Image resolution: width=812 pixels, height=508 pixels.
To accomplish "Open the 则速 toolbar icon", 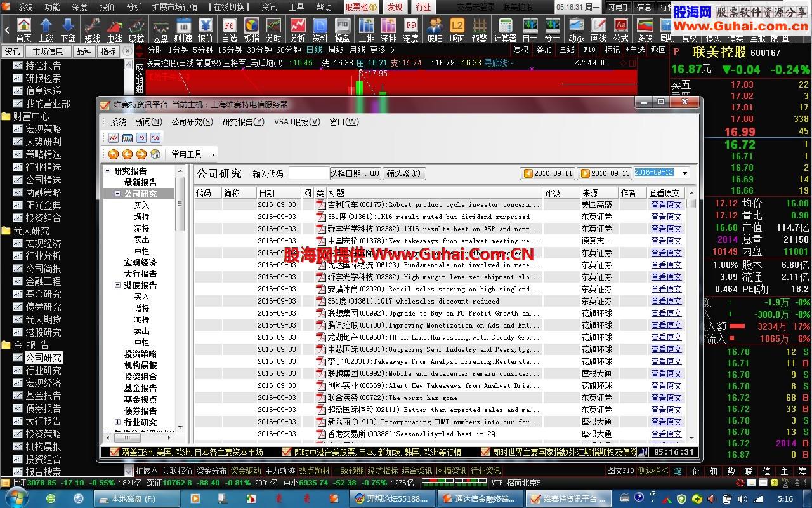I will click(183, 29).
